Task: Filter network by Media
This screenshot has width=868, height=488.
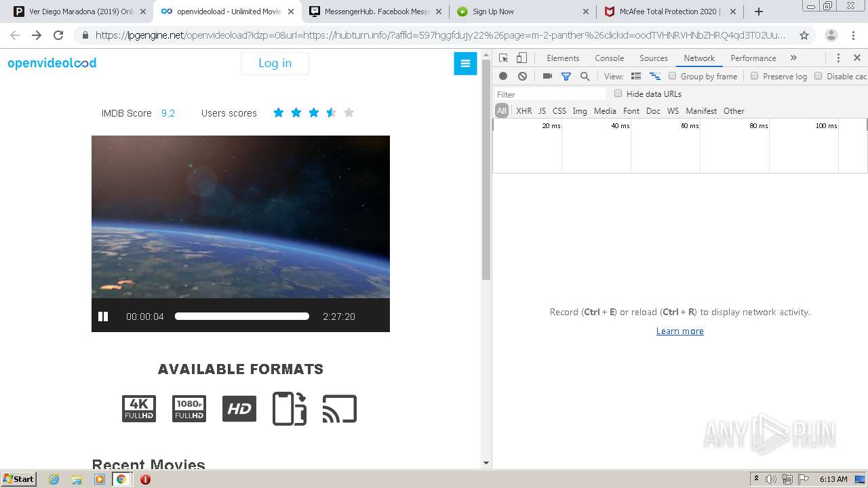Action: pos(605,111)
